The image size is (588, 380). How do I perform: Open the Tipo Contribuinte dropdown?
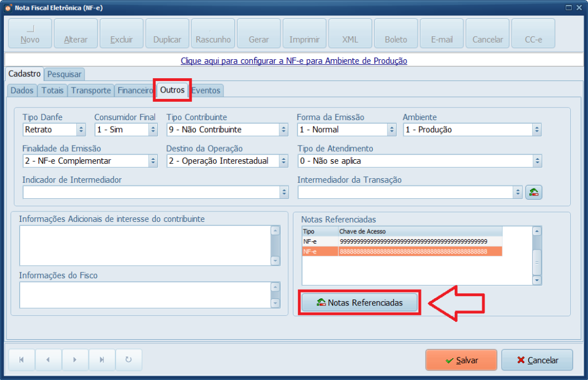(x=284, y=130)
